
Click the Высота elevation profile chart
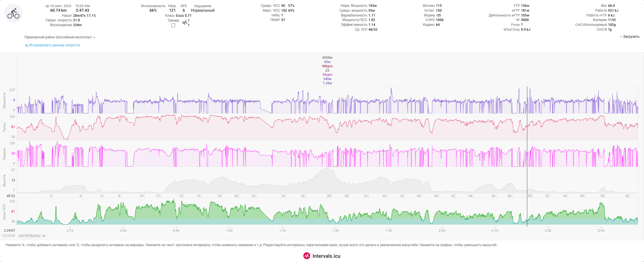point(327,180)
